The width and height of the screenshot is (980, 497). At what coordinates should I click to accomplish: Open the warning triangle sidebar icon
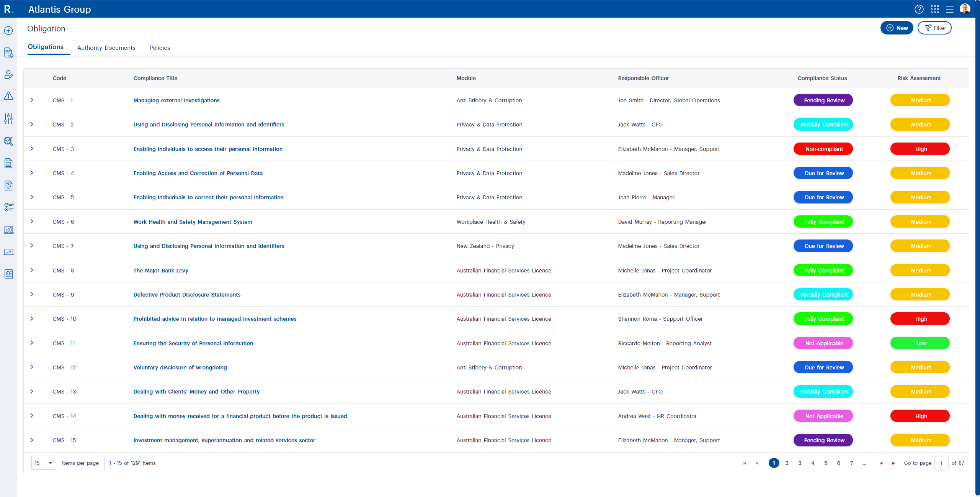pos(8,96)
